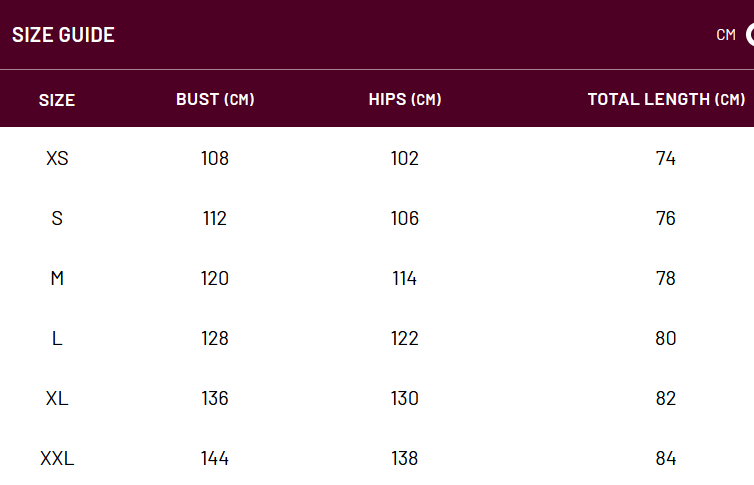This screenshot has width=754, height=485.
Task: Click the S size row label
Action: [57, 218]
